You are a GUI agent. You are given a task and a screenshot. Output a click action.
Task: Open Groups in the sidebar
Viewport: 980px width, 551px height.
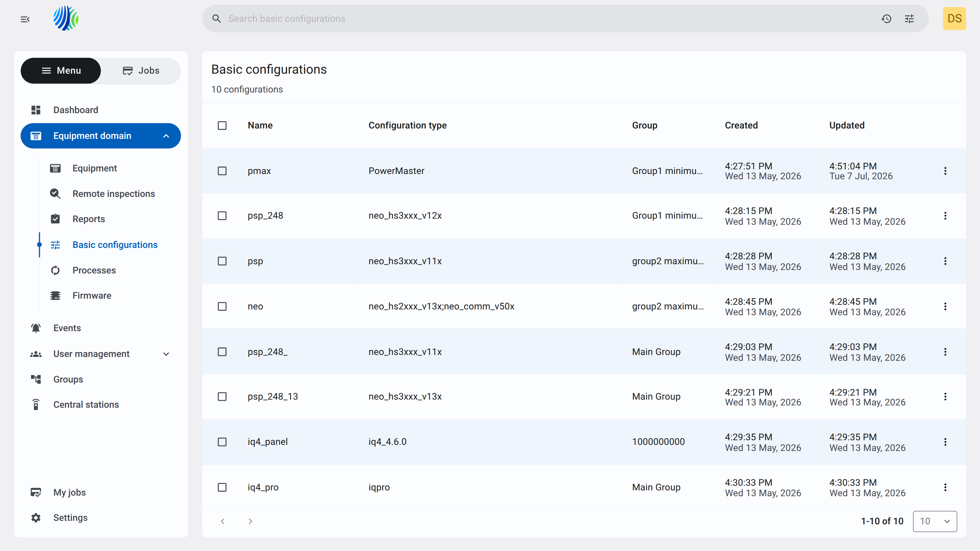(x=68, y=380)
